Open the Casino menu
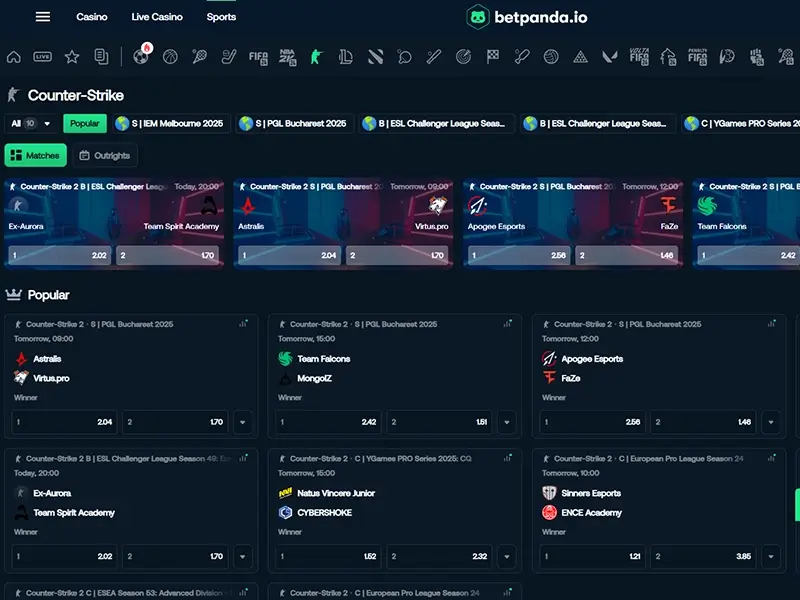The height and width of the screenshot is (600, 800). pos(92,17)
